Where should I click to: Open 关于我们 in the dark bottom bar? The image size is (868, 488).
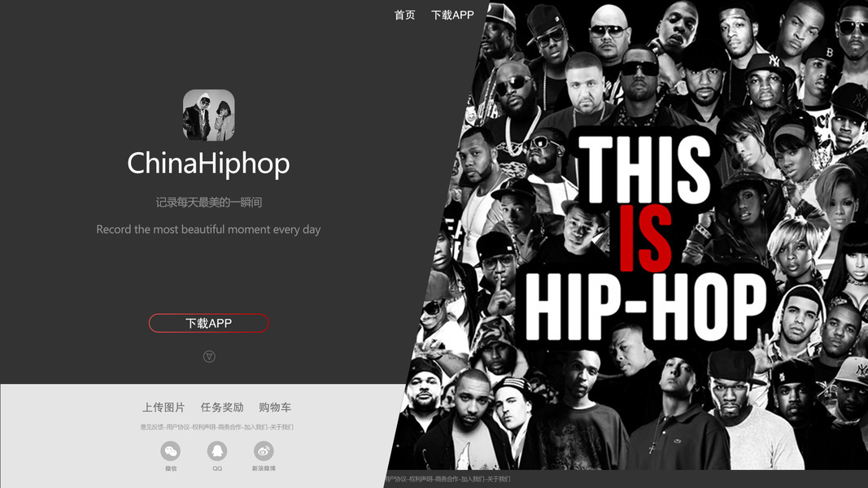pyautogui.click(x=498, y=479)
